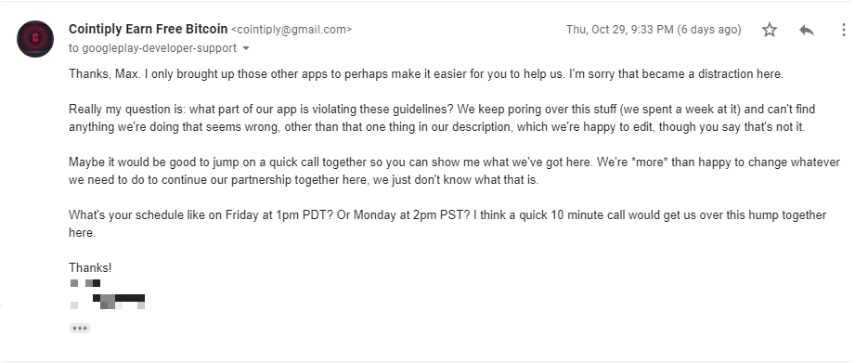The width and height of the screenshot is (868, 363).
Task: Click the "Thanks!" sign-off line
Action: click(90, 267)
